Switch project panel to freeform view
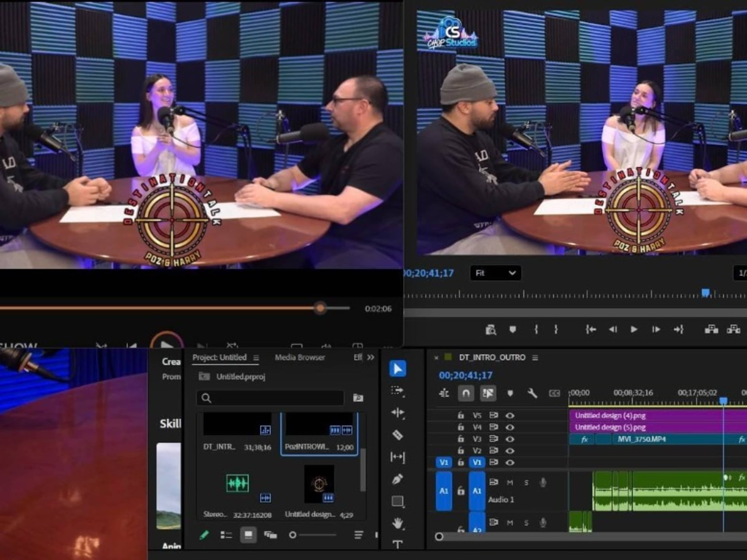 click(x=270, y=535)
